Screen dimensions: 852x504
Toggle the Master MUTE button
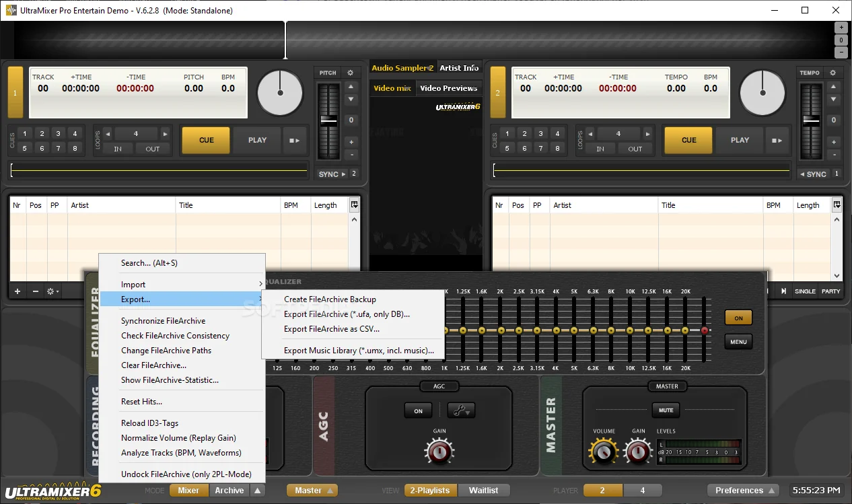(x=666, y=410)
